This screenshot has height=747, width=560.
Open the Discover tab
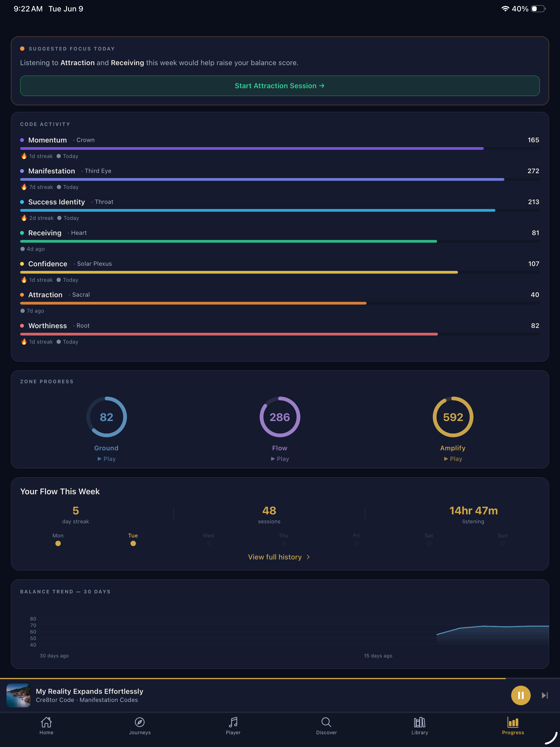point(326,726)
